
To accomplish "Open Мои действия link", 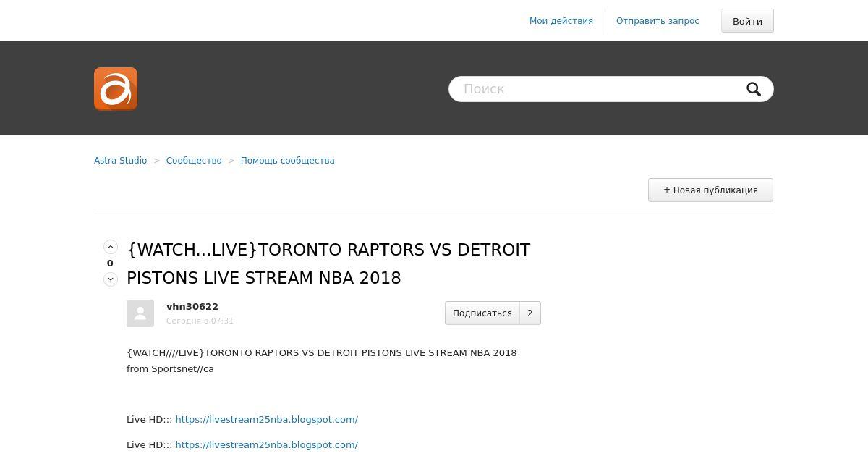I will click(x=561, y=21).
